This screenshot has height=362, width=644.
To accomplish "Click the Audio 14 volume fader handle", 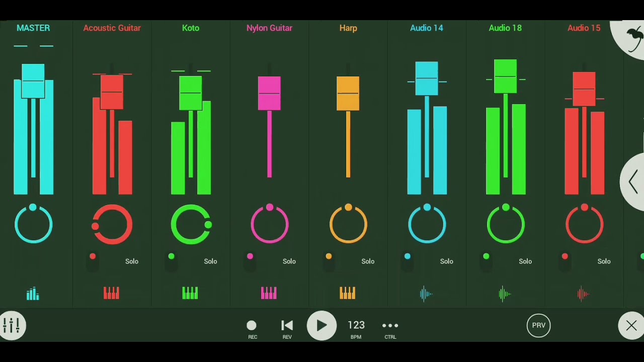I will 427,78.
